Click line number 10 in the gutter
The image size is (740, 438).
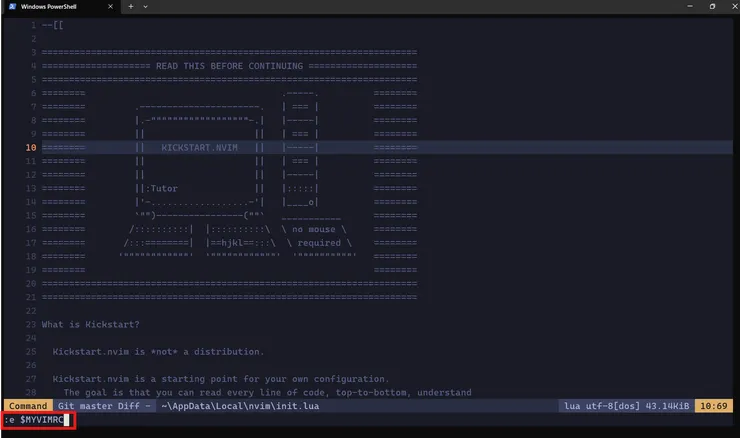click(x=31, y=148)
